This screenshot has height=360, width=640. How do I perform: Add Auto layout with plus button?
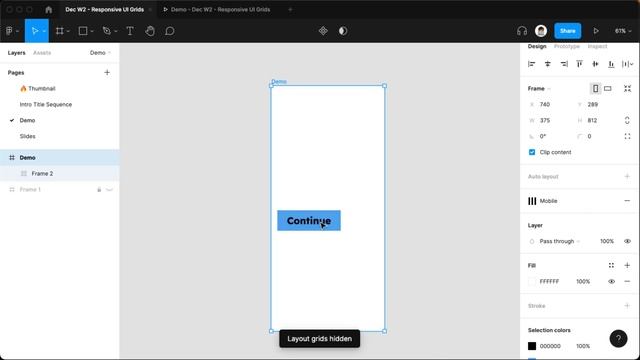coord(627,176)
